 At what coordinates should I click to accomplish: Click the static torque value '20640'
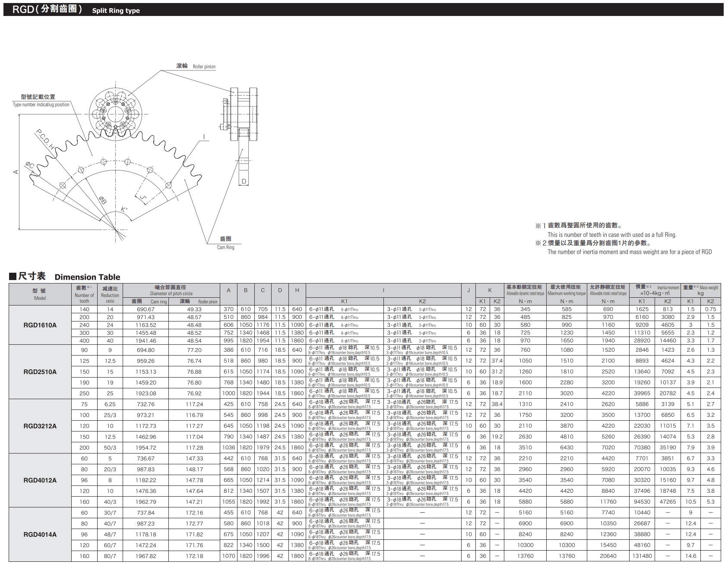(608, 556)
